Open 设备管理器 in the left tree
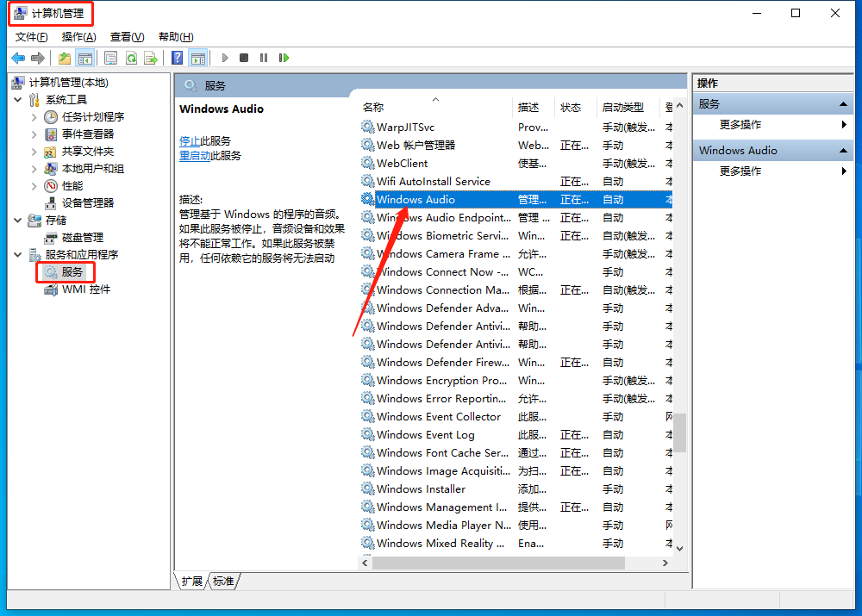 pos(87,202)
